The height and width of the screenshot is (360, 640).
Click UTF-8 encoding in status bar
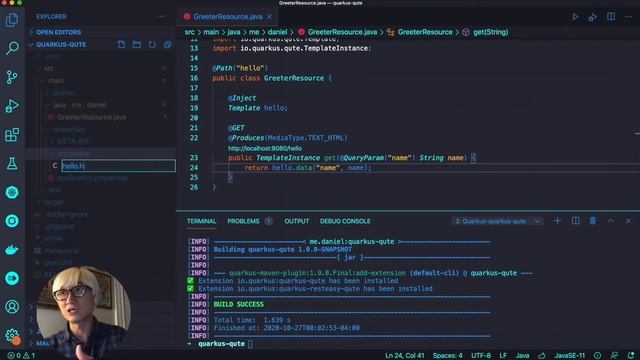pyautogui.click(x=481, y=356)
